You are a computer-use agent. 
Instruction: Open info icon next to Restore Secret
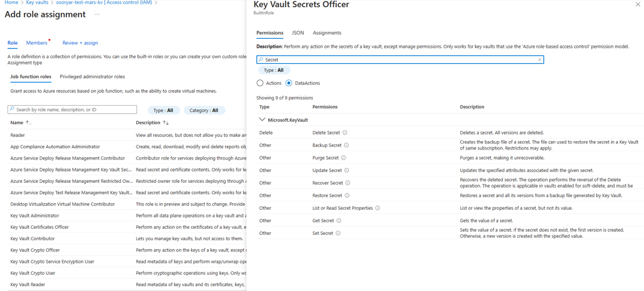347,195
